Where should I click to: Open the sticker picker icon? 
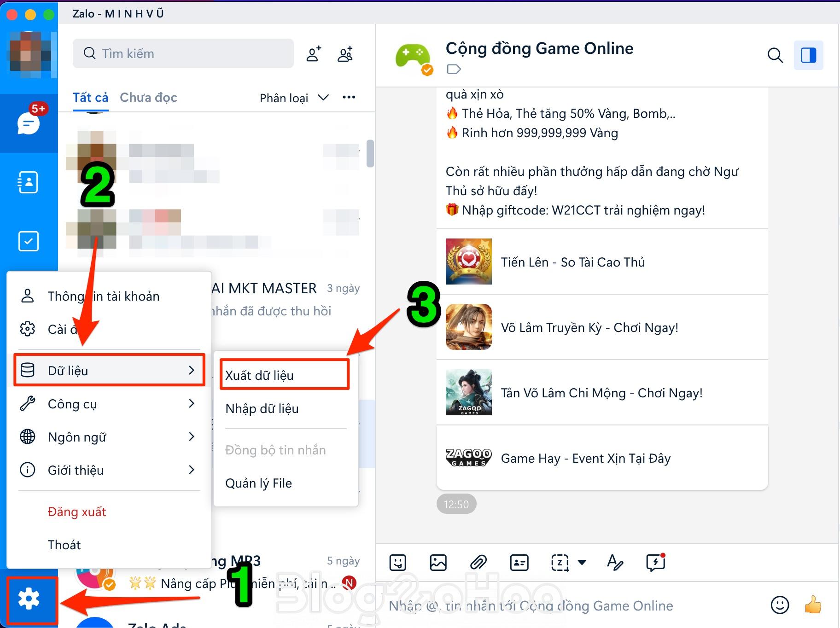pos(397,562)
